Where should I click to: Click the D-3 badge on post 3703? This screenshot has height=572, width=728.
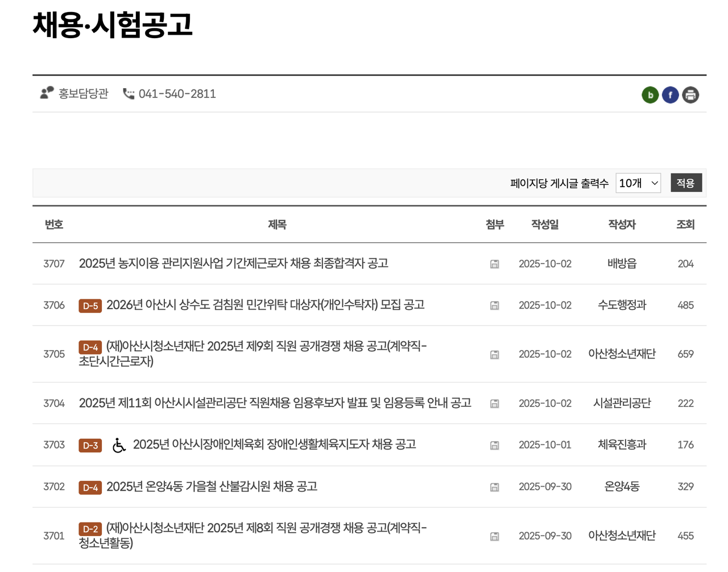(89, 445)
